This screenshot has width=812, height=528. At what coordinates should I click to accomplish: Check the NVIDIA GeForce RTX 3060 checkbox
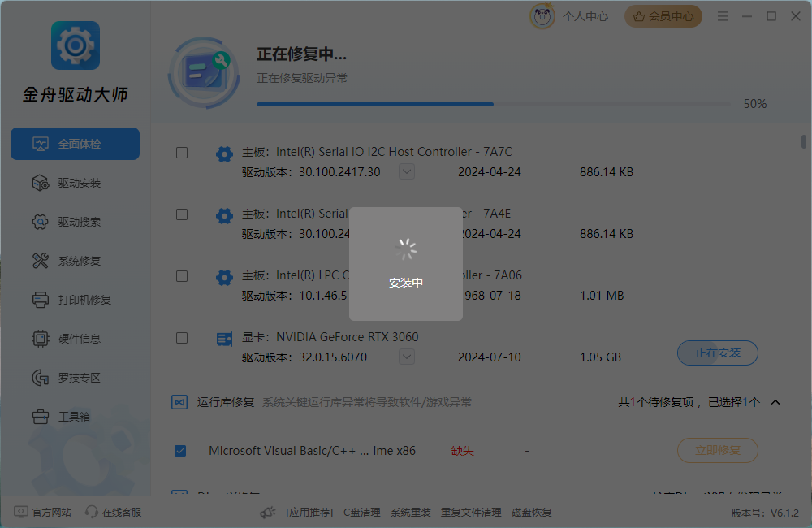(182, 339)
